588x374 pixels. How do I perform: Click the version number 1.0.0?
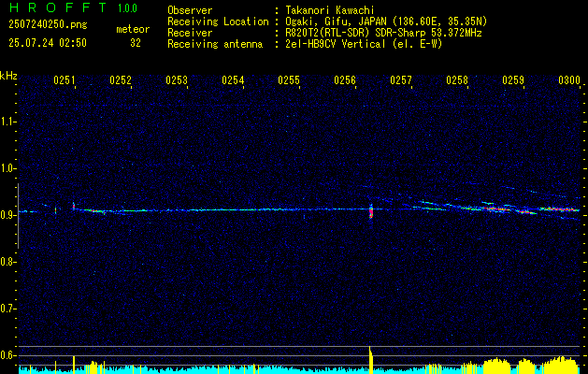coord(127,8)
